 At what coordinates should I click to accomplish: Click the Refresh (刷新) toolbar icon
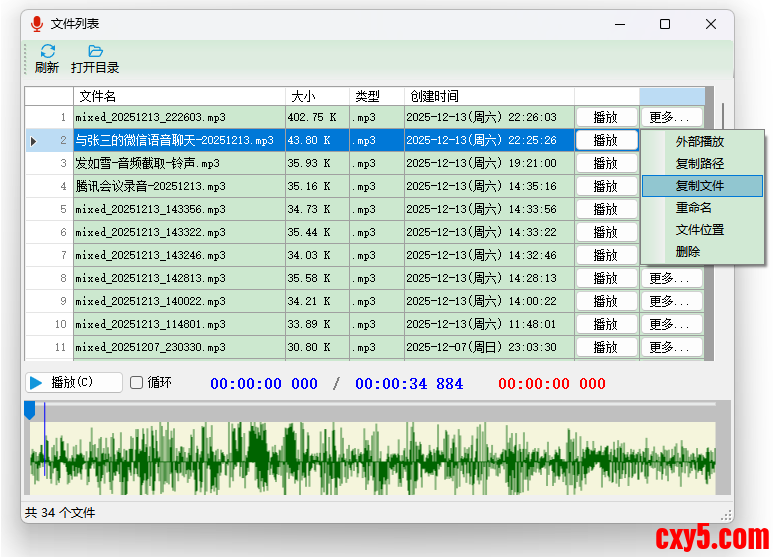coord(47,52)
